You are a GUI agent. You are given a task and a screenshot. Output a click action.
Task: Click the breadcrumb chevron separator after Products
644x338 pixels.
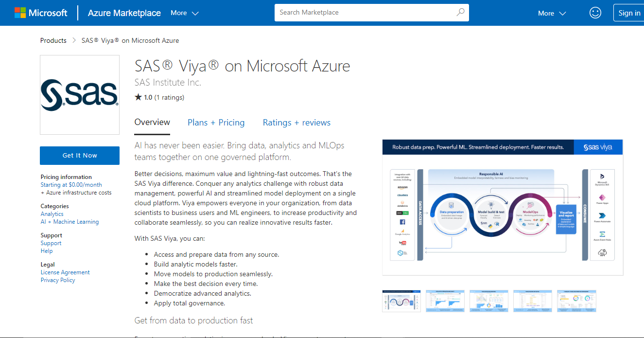tap(74, 40)
